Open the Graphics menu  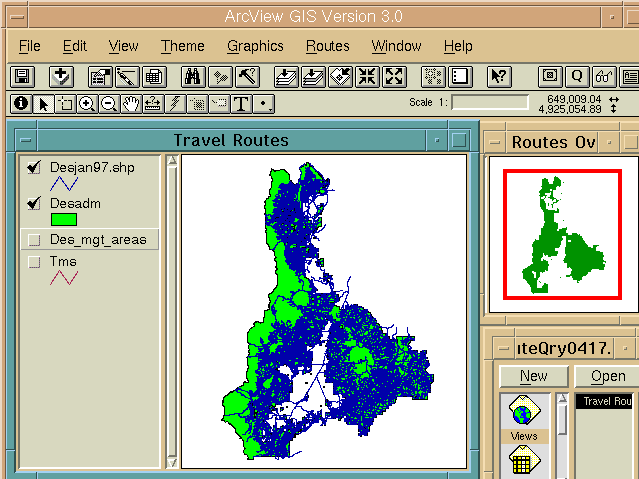(255, 46)
